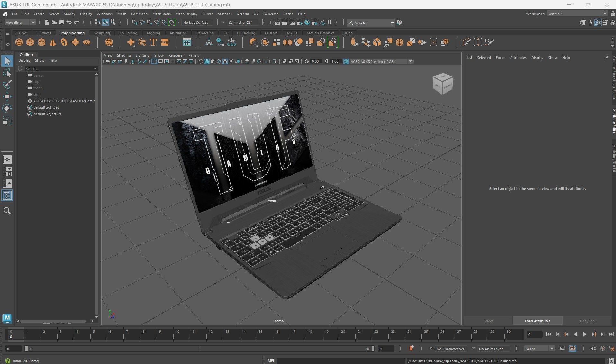Activate the Lasso Select tool
The width and height of the screenshot is (616, 364).
[x=7, y=73]
